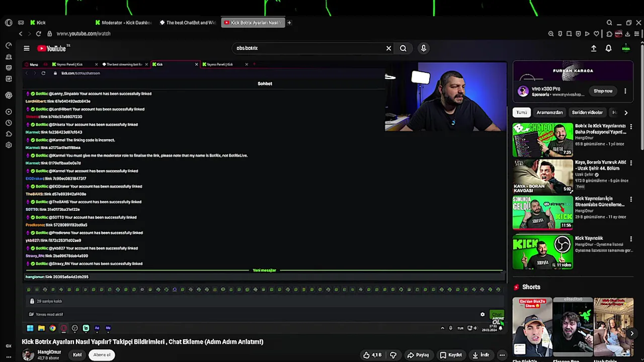Open options for Botrix ile Kick Yayınlarınızı video
644x362 pixels.
(x=631, y=127)
